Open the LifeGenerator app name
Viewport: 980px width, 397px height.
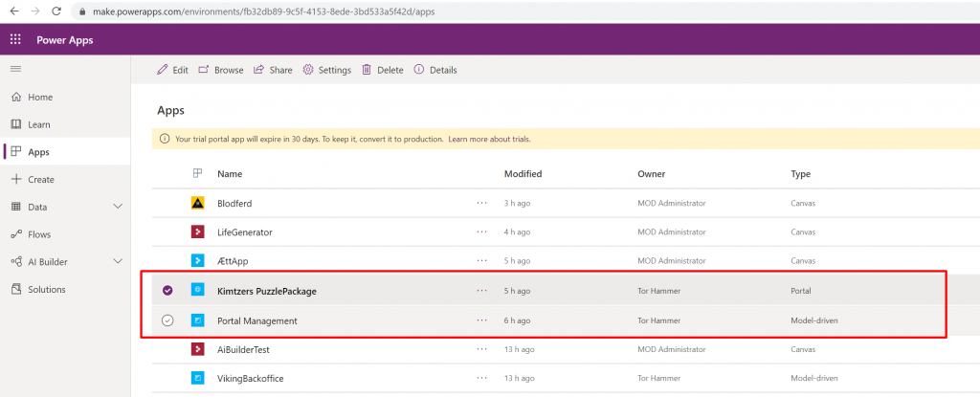coord(244,232)
